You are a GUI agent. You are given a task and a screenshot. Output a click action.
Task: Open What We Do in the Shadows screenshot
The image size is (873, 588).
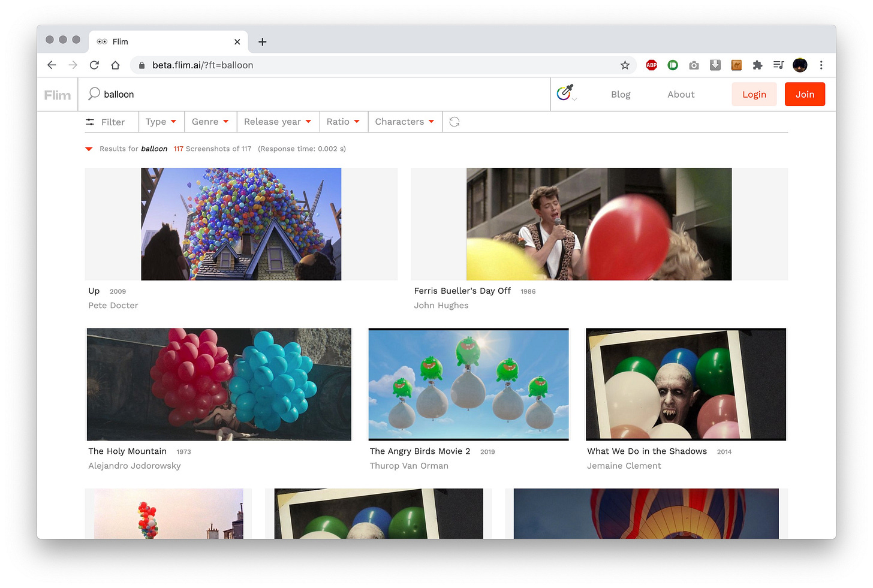[x=686, y=384]
